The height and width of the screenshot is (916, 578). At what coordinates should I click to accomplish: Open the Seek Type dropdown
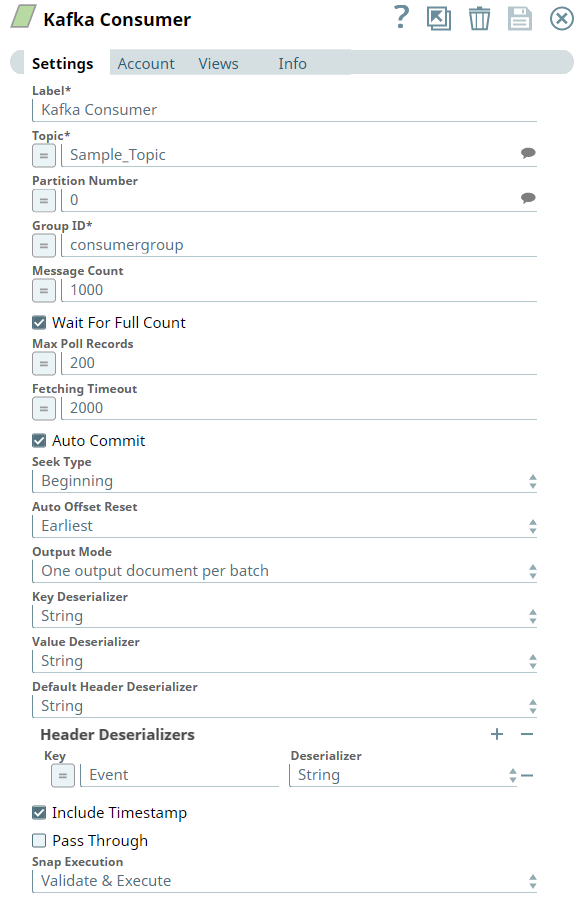coord(534,481)
